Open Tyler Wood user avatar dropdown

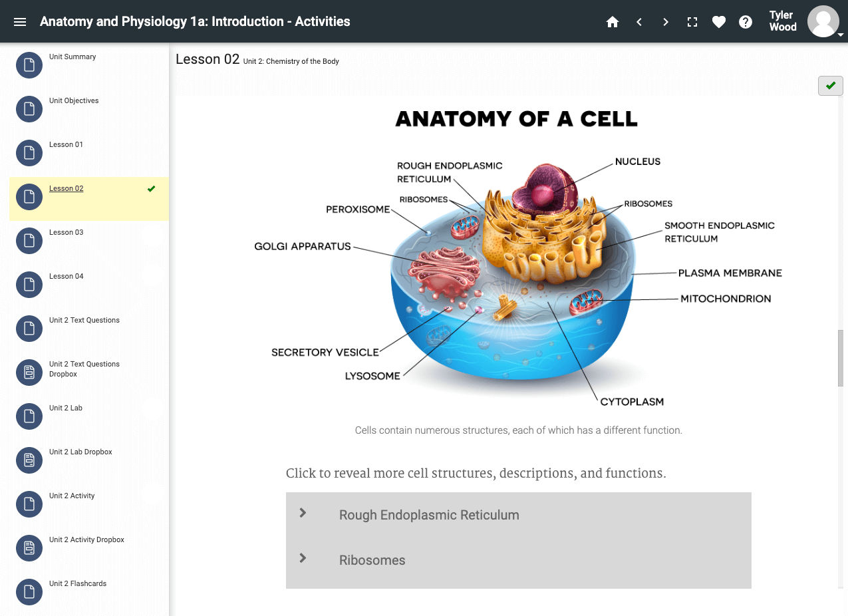point(823,22)
